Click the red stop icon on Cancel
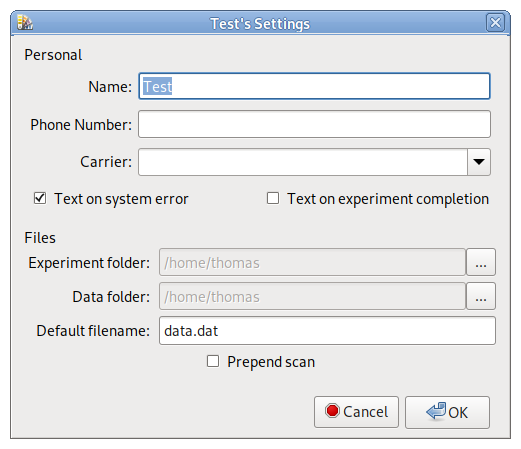Image resolution: width=521 pixels, height=449 pixels. pyautogui.click(x=332, y=411)
